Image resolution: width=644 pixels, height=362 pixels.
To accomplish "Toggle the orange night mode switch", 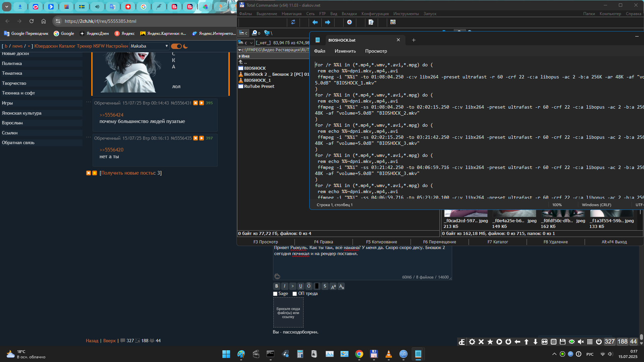I will [x=176, y=46].
